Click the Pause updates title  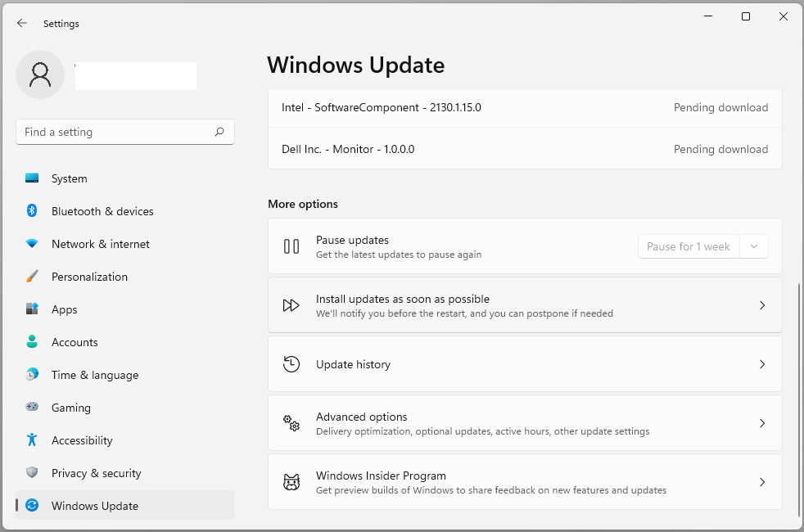tap(352, 240)
